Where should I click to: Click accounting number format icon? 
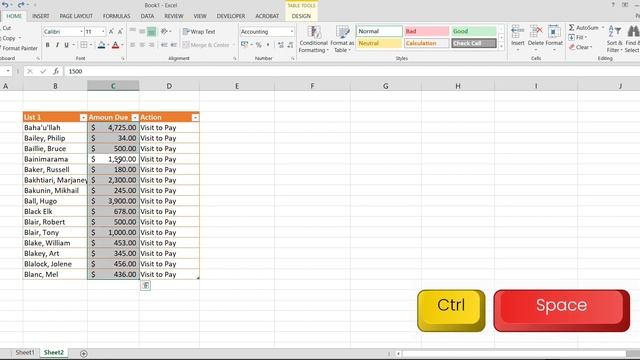[244, 45]
